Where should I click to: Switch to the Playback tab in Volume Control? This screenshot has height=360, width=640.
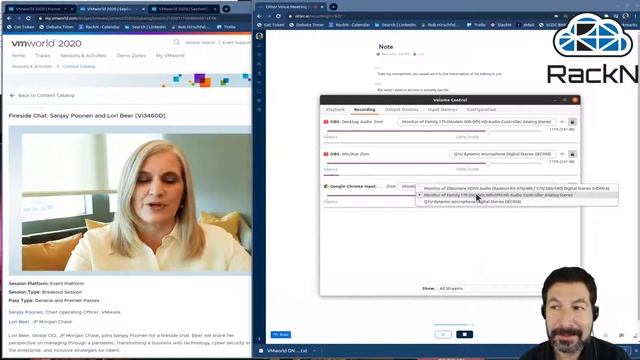click(x=335, y=109)
